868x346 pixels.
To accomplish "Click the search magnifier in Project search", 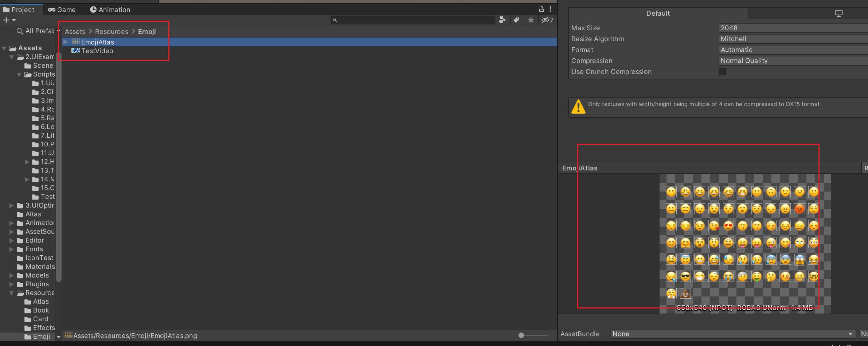I will tap(335, 20).
